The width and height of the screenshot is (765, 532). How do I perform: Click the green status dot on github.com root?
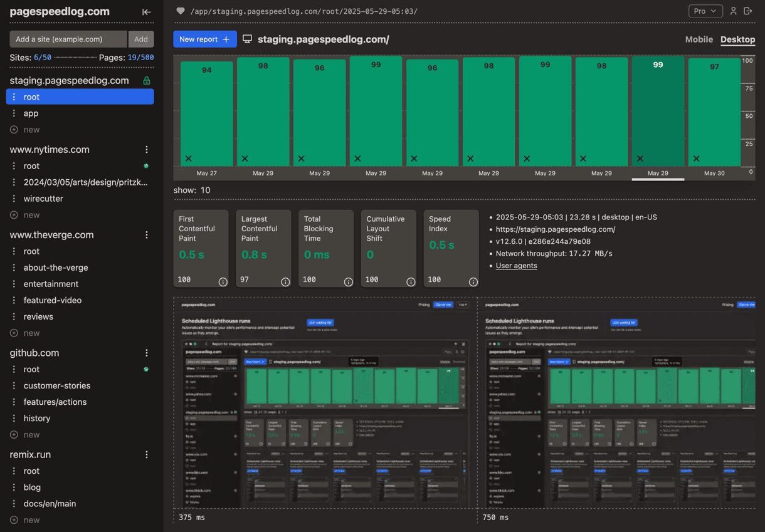point(145,369)
